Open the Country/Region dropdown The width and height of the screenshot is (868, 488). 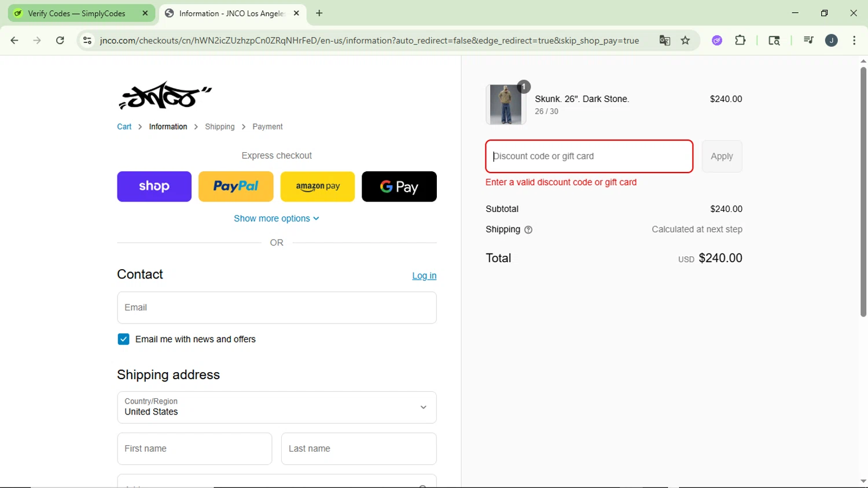click(277, 408)
